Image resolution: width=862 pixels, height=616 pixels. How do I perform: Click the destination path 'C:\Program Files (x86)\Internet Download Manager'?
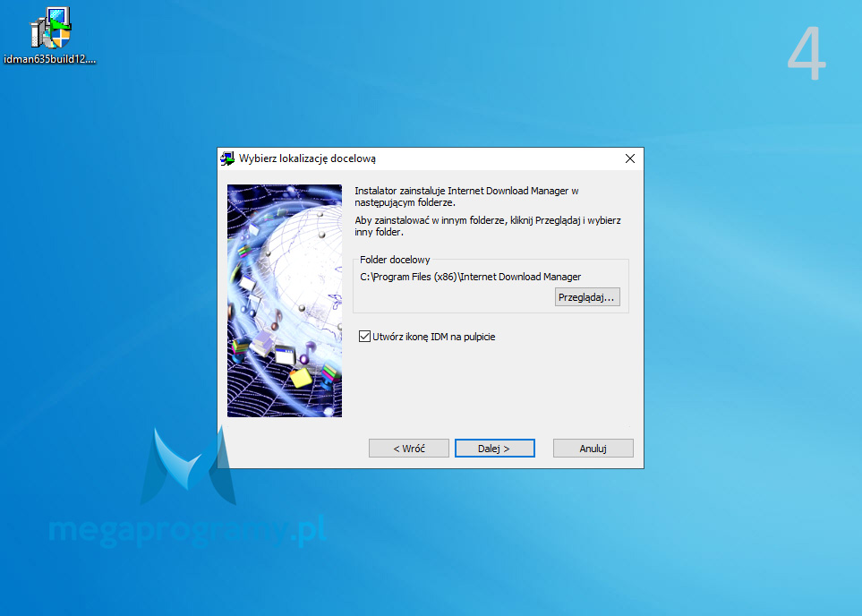(x=471, y=277)
